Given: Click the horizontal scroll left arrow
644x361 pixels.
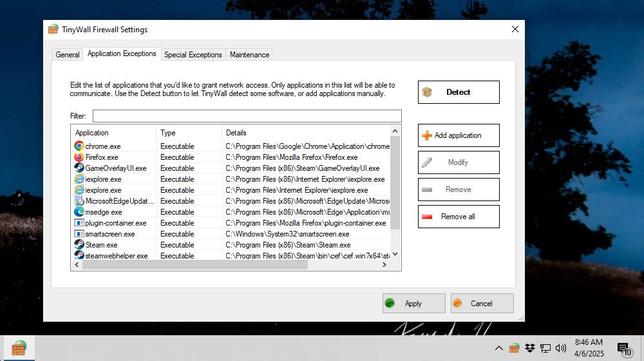Looking at the screenshot, I should pyautogui.click(x=77, y=265).
